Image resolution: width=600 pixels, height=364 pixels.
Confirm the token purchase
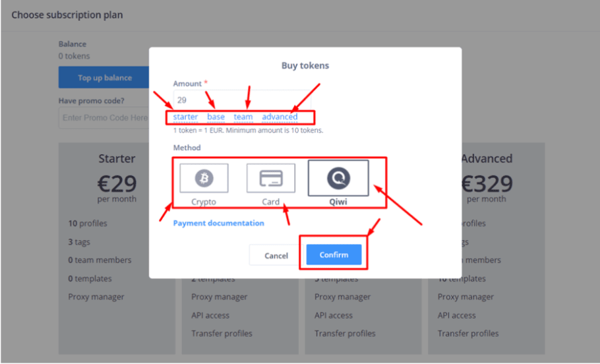tap(334, 255)
